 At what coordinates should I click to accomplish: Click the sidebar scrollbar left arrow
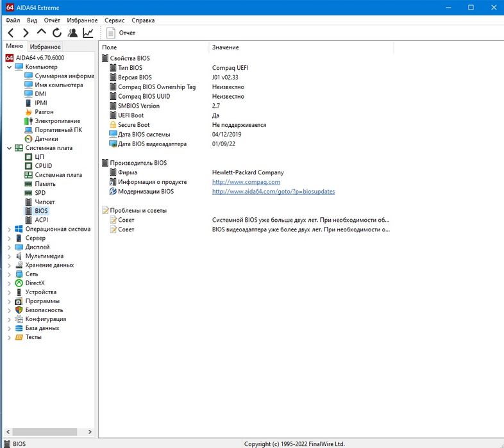tap(8, 431)
